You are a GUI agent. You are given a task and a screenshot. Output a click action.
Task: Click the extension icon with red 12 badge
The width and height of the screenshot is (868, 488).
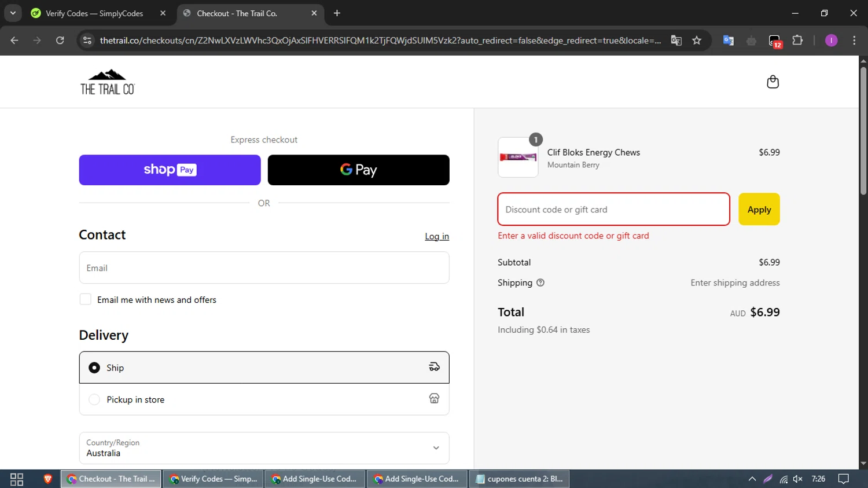[775, 41]
